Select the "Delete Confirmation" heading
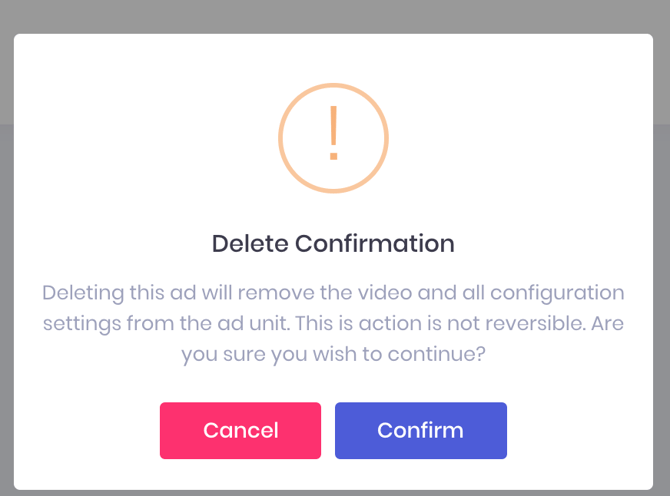Viewport: 670px width, 496px height. point(333,243)
